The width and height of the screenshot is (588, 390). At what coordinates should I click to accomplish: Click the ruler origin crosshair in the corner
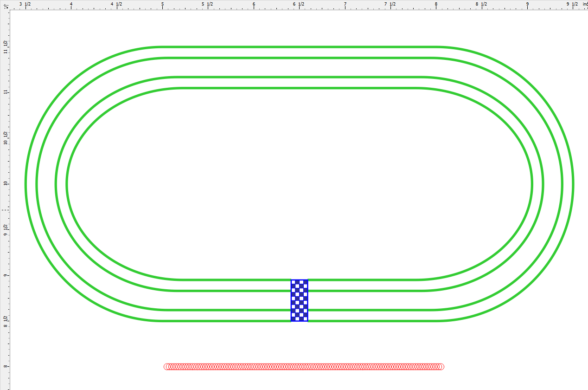(6, 6)
